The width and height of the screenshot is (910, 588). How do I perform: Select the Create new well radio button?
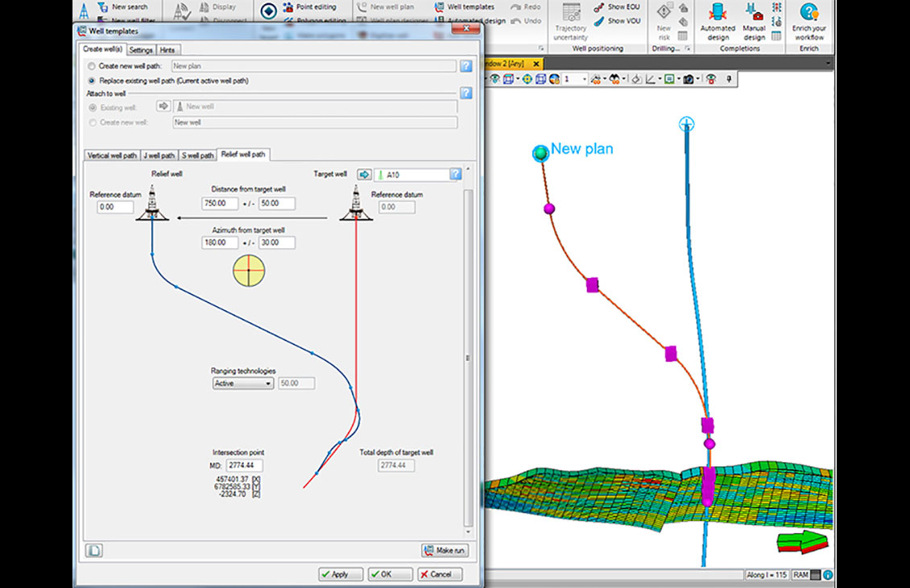pyautogui.click(x=93, y=122)
